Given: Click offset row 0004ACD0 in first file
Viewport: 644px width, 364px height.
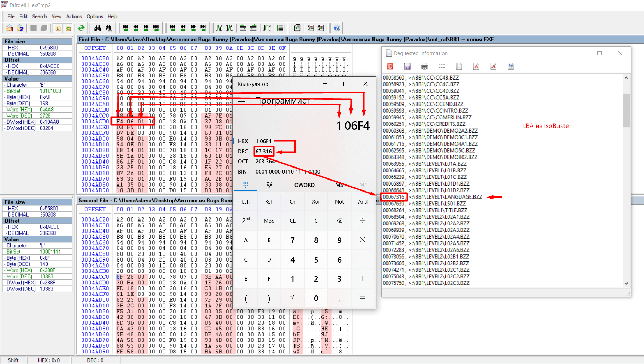Looking at the screenshot, I should 95,121.
